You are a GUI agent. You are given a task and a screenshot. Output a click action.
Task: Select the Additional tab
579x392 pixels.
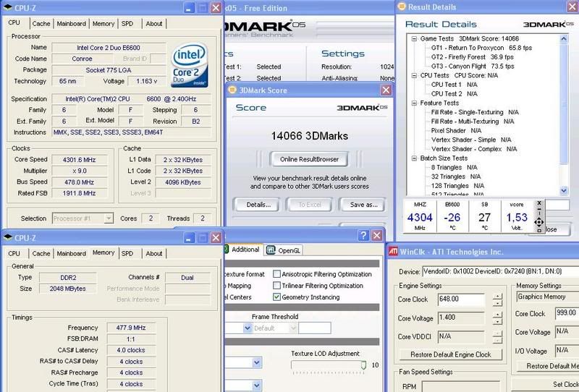[x=242, y=250]
